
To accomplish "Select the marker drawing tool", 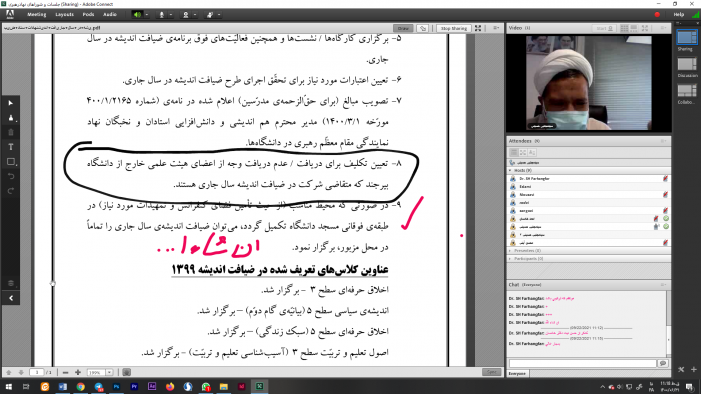I will click(11, 118).
